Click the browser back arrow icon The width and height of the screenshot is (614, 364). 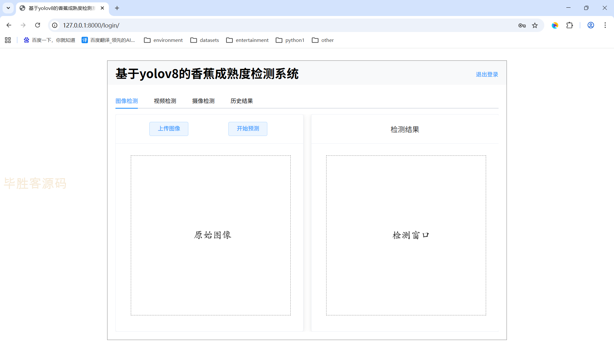pos(9,25)
